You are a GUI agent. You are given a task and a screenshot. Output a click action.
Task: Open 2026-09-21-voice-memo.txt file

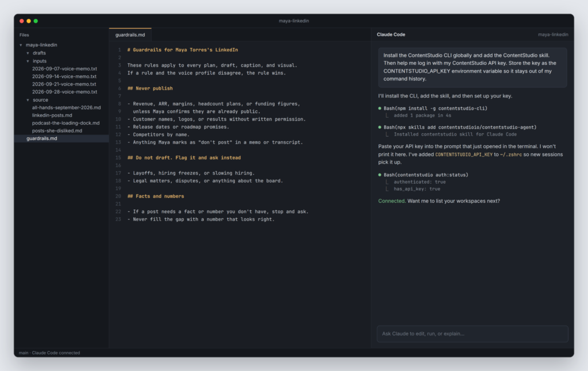point(64,84)
